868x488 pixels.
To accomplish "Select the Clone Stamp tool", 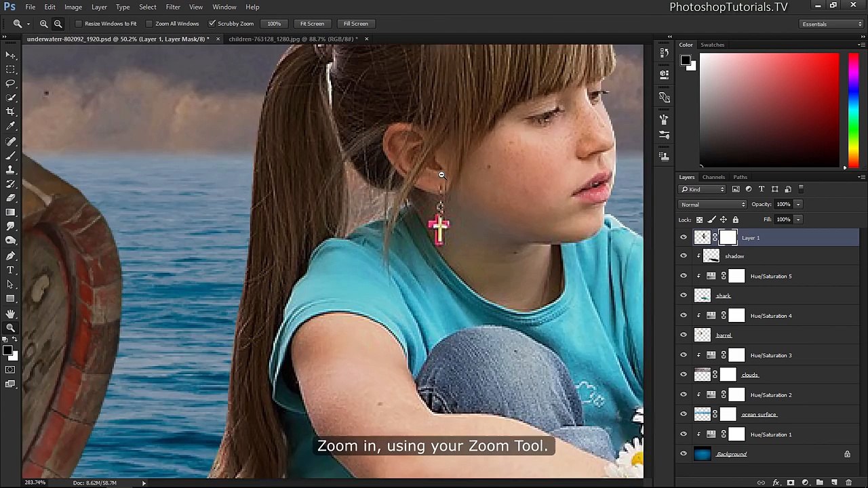I will click(x=11, y=169).
